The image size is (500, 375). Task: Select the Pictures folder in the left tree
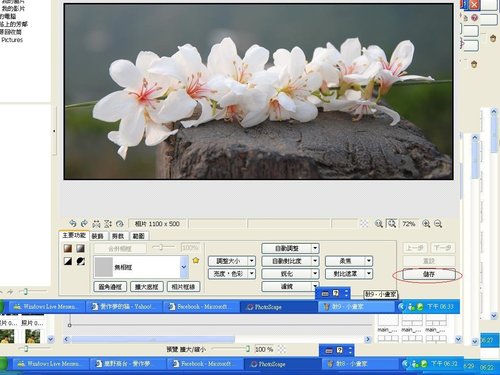tap(12, 40)
